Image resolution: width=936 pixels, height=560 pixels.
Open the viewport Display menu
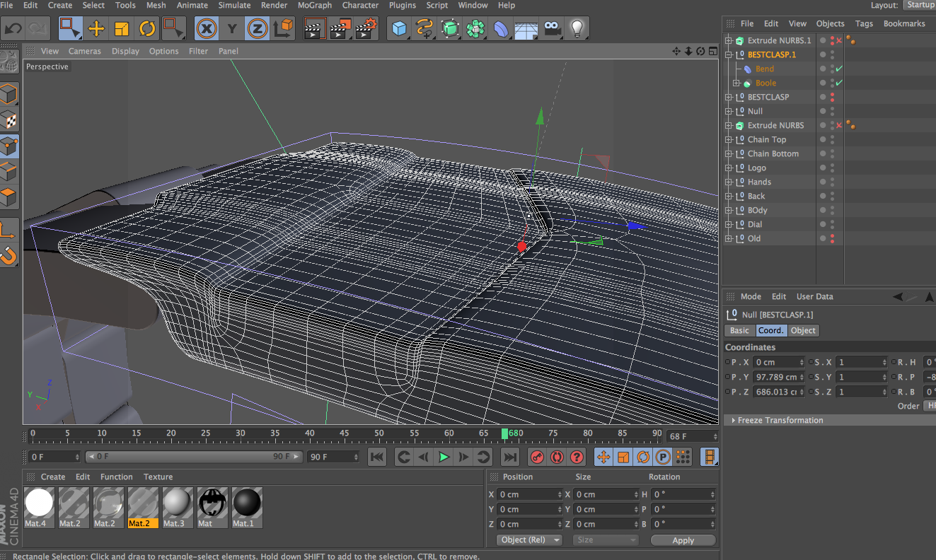[x=125, y=51]
